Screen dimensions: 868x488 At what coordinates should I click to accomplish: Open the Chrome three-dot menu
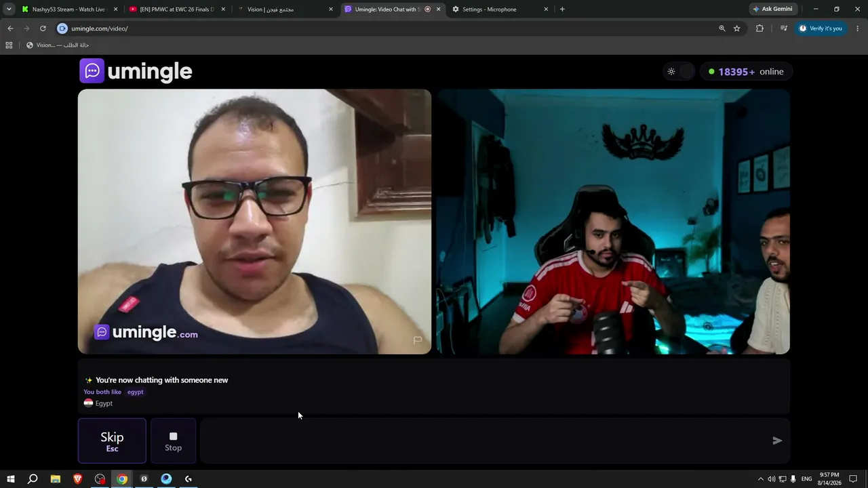[x=858, y=28]
